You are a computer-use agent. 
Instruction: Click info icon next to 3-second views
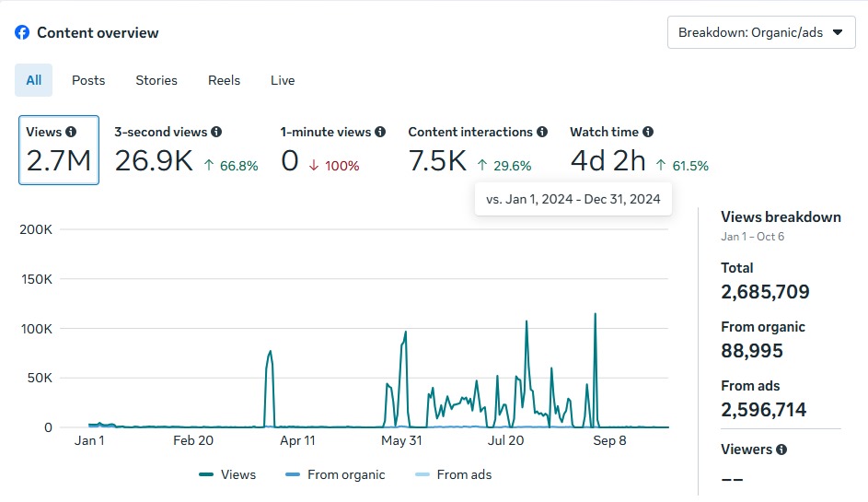tap(216, 132)
